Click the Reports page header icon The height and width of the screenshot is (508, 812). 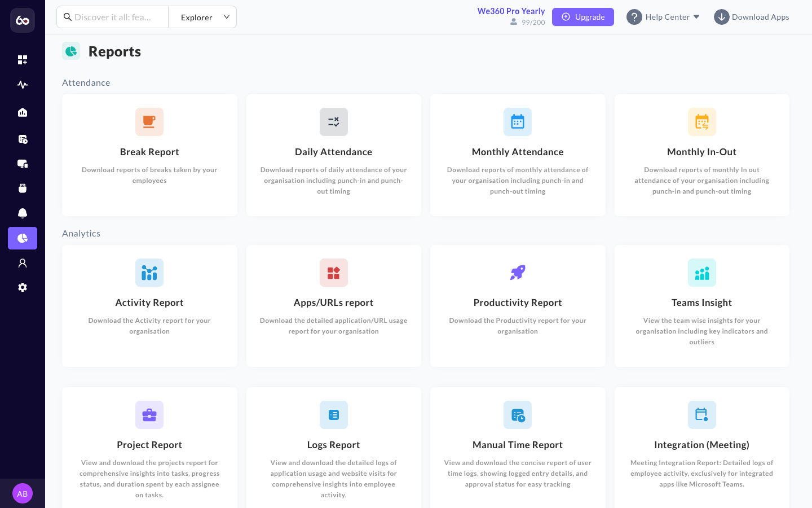coord(71,51)
